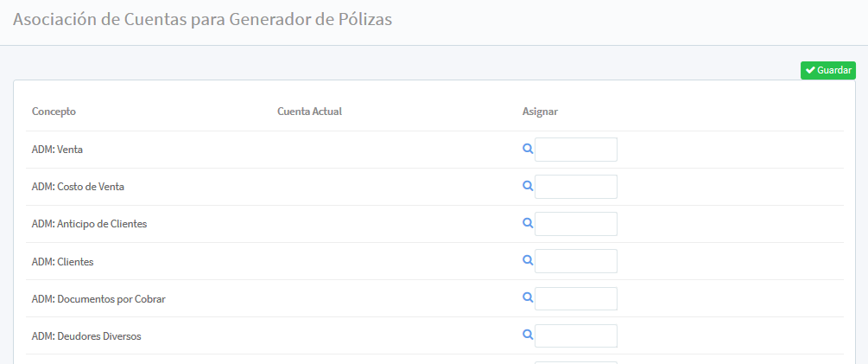Search account for Documentos por Cobrar
868x364 pixels.
[528, 297]
